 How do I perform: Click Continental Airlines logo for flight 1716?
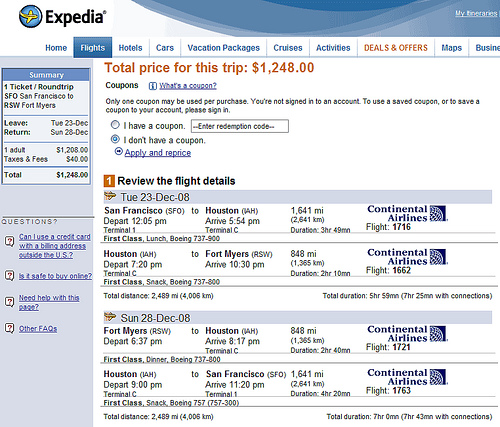pos(407,213)
